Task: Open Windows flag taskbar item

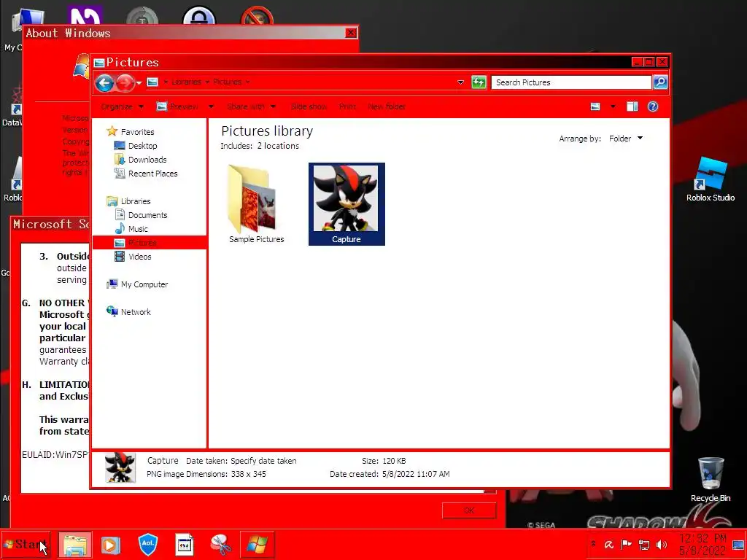Action: coord(258,545)
